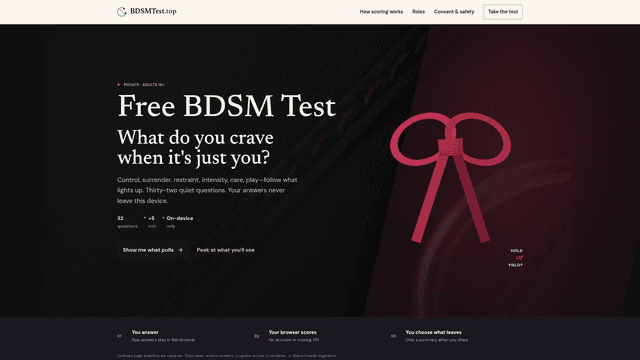This screenshot has height=360, width=640.
Task: Open Consent & safety navigation link
Action: click(454, 12)
